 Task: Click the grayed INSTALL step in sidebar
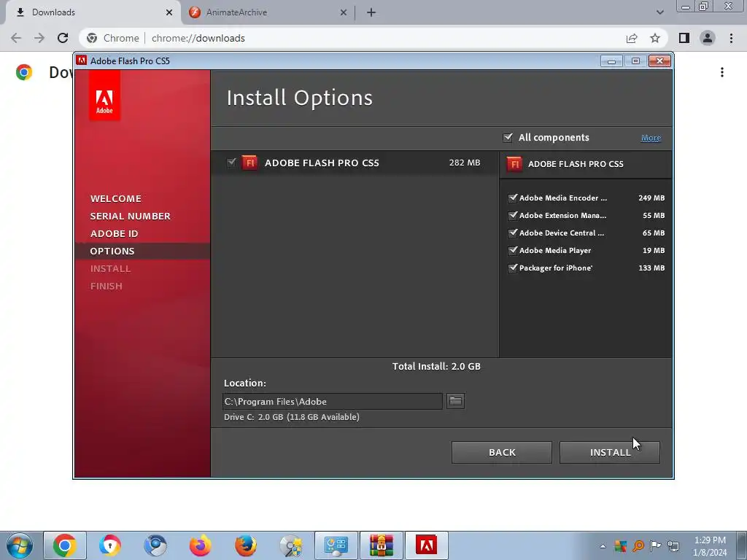(x=111, y=268)
